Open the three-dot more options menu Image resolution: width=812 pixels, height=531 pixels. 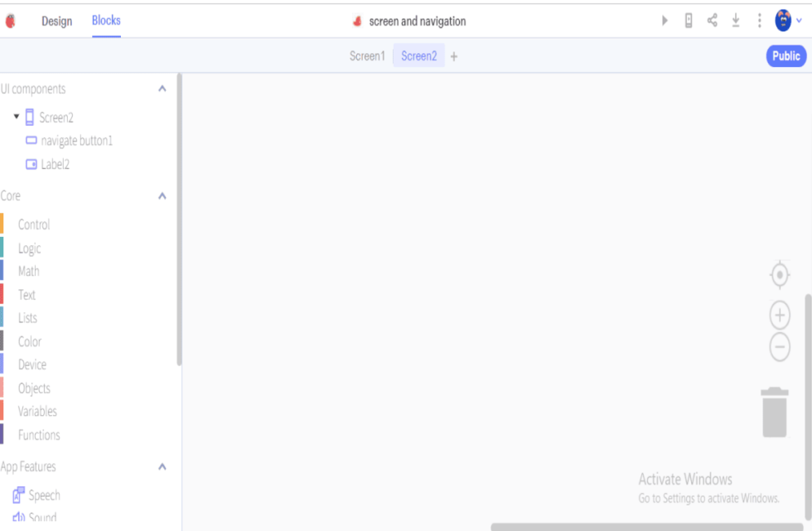(x=759, y=21)
